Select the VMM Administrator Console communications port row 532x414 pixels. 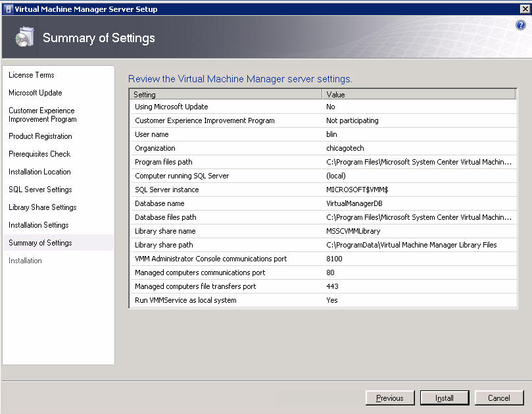point(324,259)
